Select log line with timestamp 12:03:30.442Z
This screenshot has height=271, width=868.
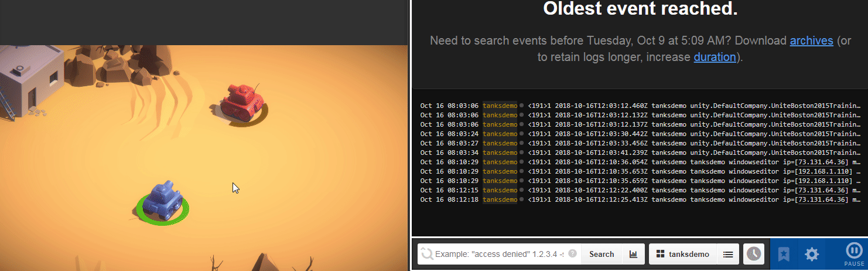[641, 134]
